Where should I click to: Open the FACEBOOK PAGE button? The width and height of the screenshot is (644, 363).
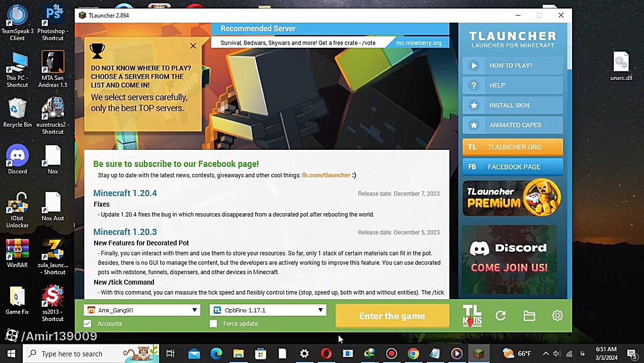point(513,167)
